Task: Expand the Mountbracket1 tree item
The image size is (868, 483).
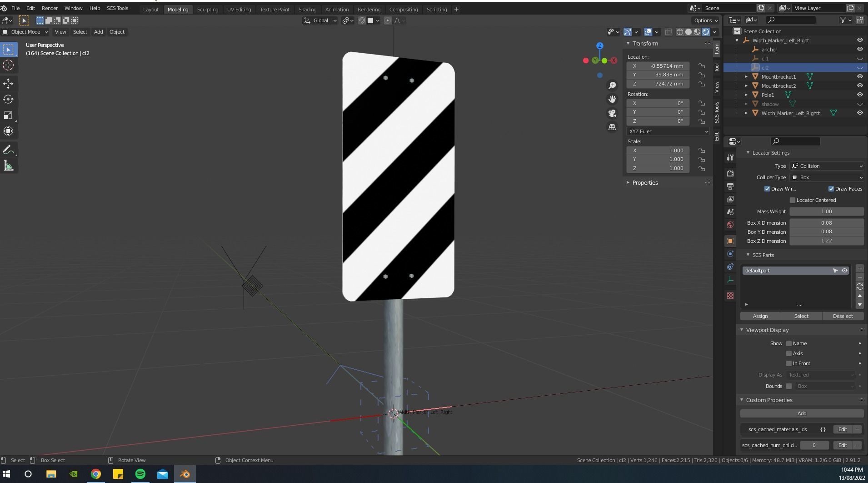Action: [747, 76]
